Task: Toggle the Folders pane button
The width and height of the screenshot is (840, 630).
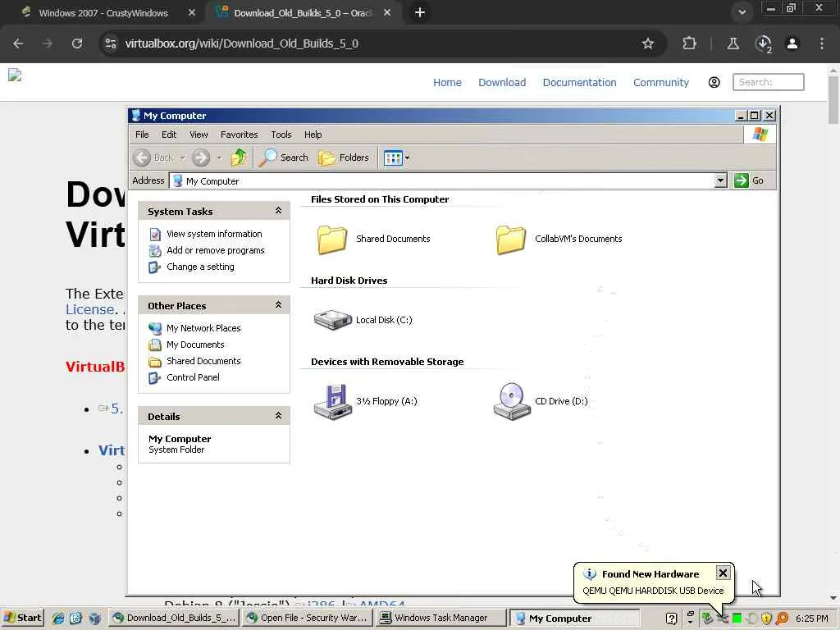Action: click(344, 157)
